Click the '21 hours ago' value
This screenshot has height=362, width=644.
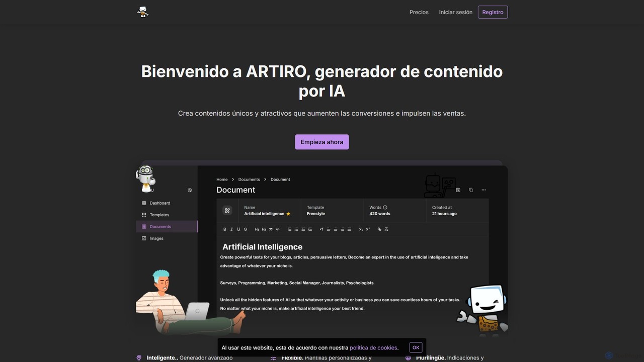pos(444,214)
